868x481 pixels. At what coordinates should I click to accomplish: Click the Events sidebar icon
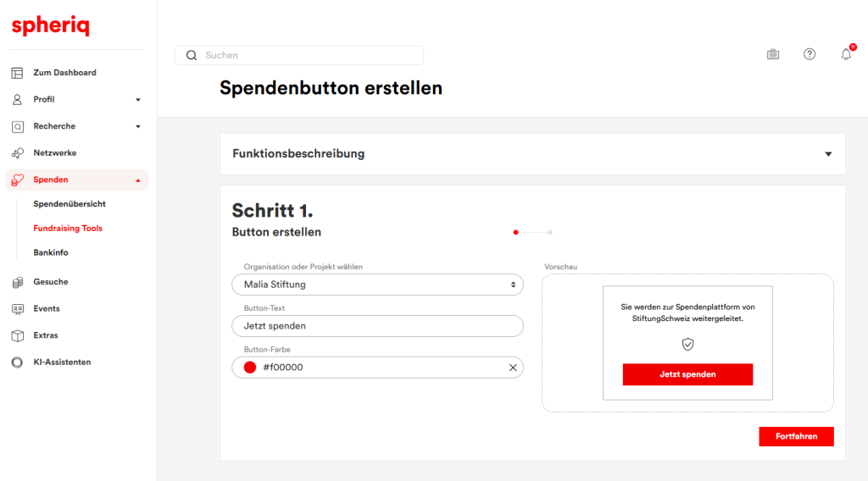pos(17,309)
